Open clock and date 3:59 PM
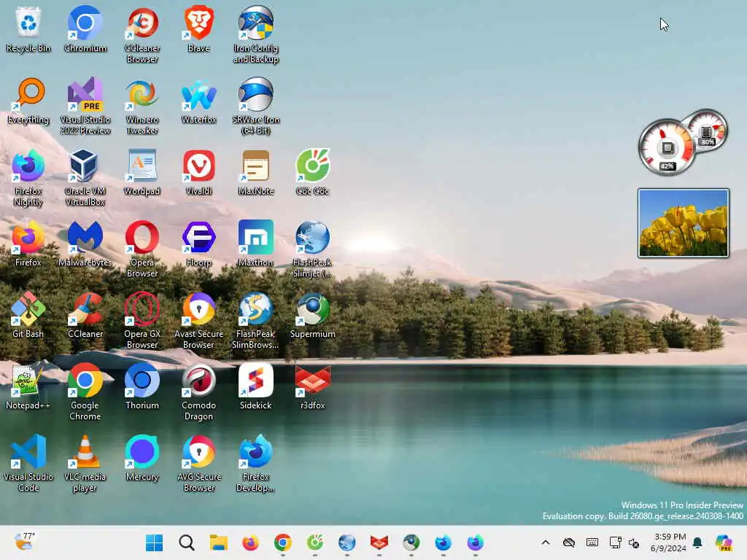The width and height of the screenshot is (747, 560). (669, 542)
